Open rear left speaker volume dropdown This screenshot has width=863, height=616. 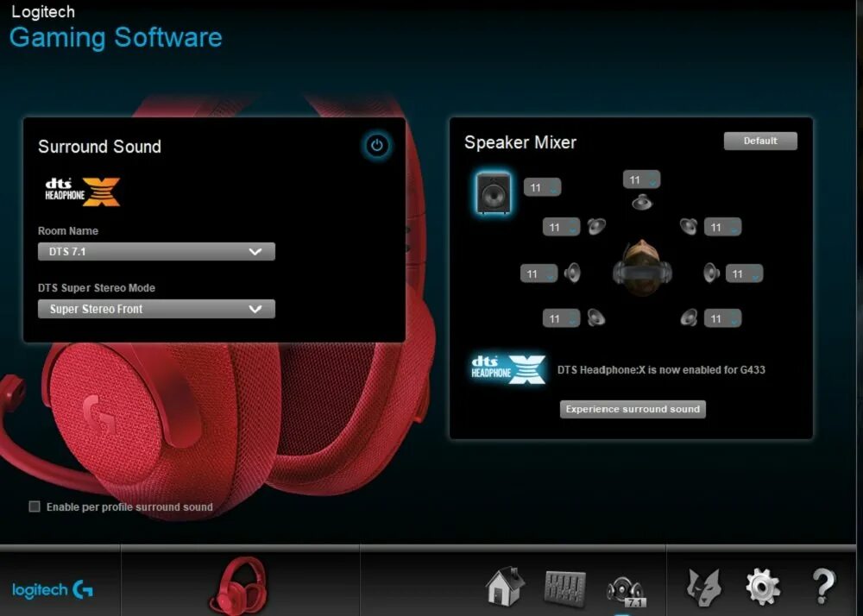point(561,318)
